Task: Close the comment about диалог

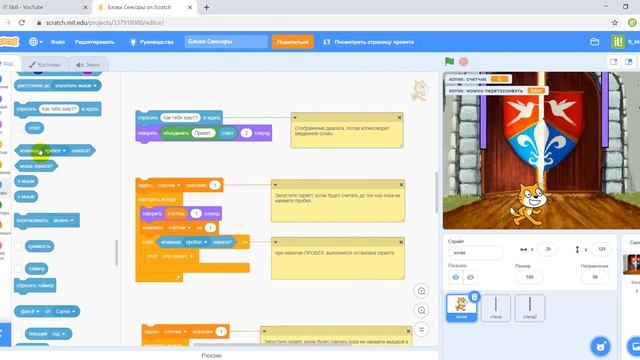Action: pyautogui.click(x=399, y=118)
